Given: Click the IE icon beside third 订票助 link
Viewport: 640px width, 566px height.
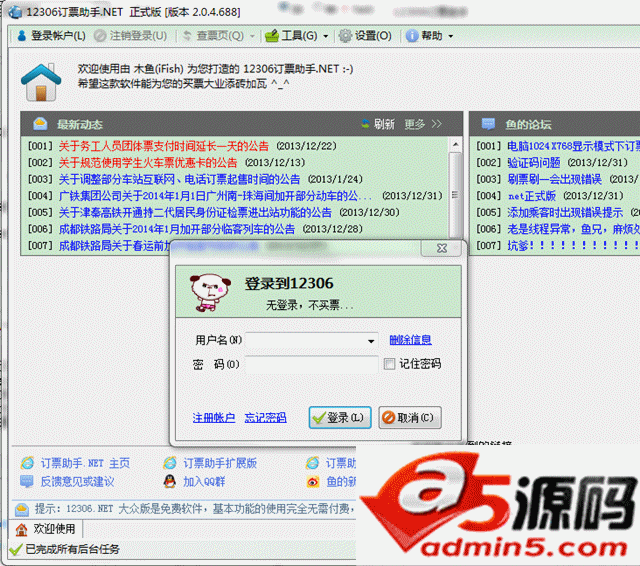Looking at the screenshot, I should coord(312,463).
